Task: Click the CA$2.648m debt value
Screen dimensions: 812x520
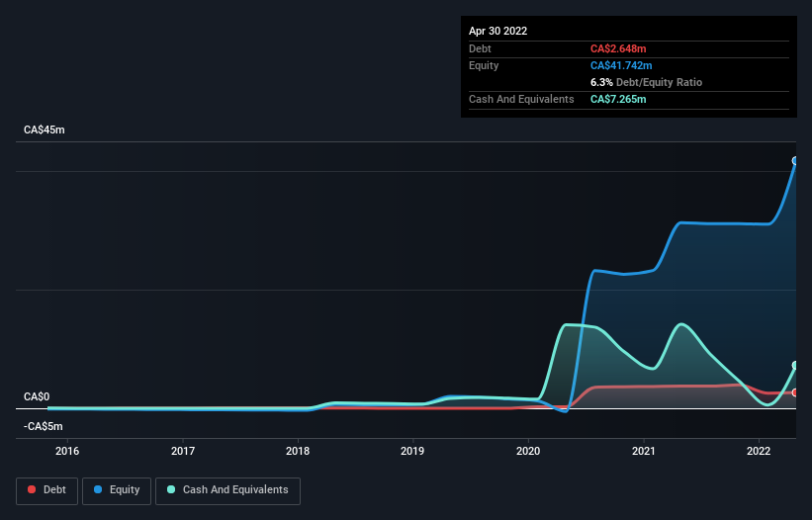Action: (x=618, y=48)
